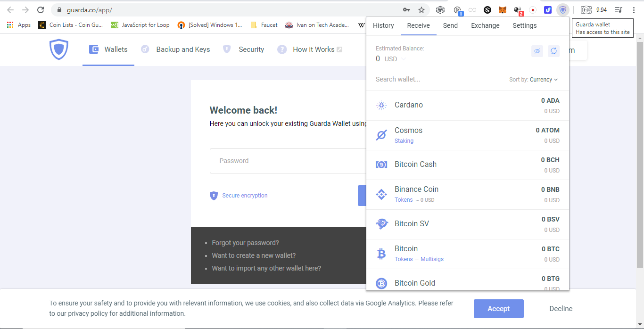This screenshot has width=644, height=329.
Task: Click the Bitcoin SV coin icon
Action: tap(381, 224)
